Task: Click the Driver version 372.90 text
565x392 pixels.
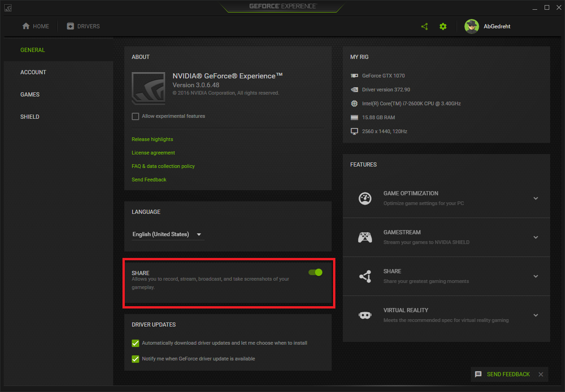Action: coord(386,90)
